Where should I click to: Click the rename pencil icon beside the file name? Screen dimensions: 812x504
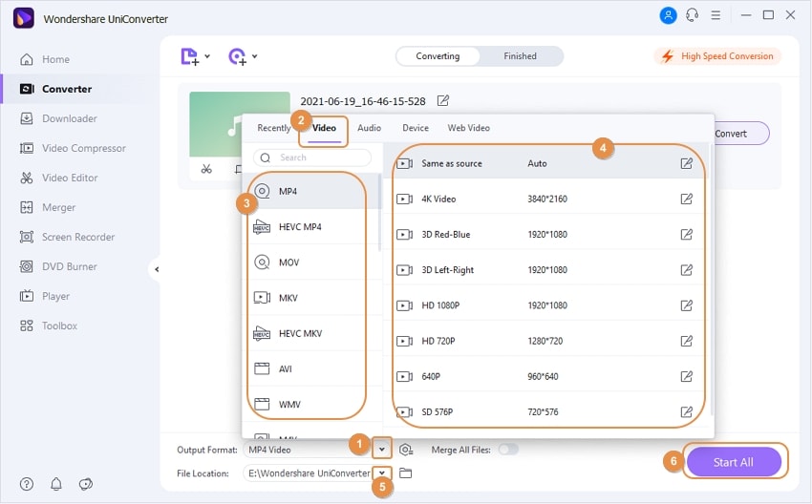tap(442, 100)
